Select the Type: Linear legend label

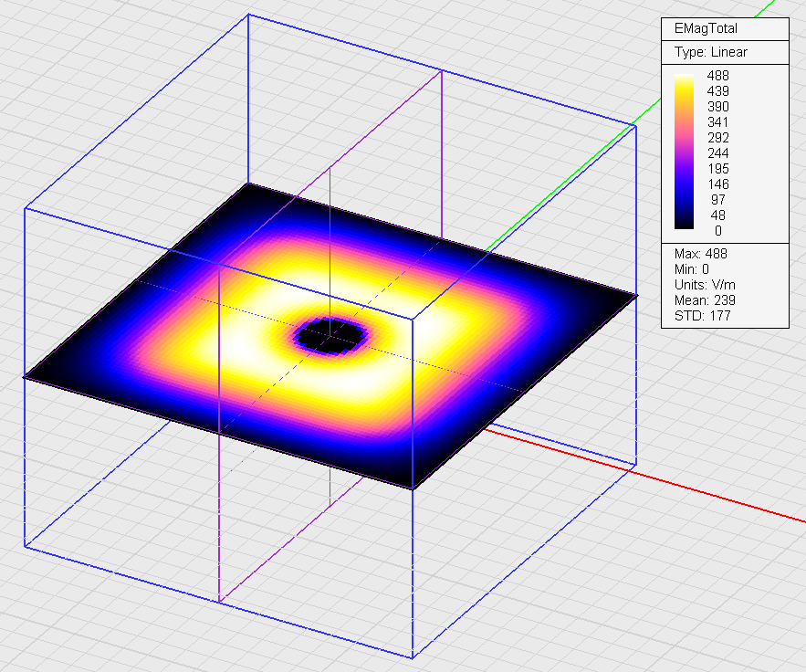pos(710,52)
